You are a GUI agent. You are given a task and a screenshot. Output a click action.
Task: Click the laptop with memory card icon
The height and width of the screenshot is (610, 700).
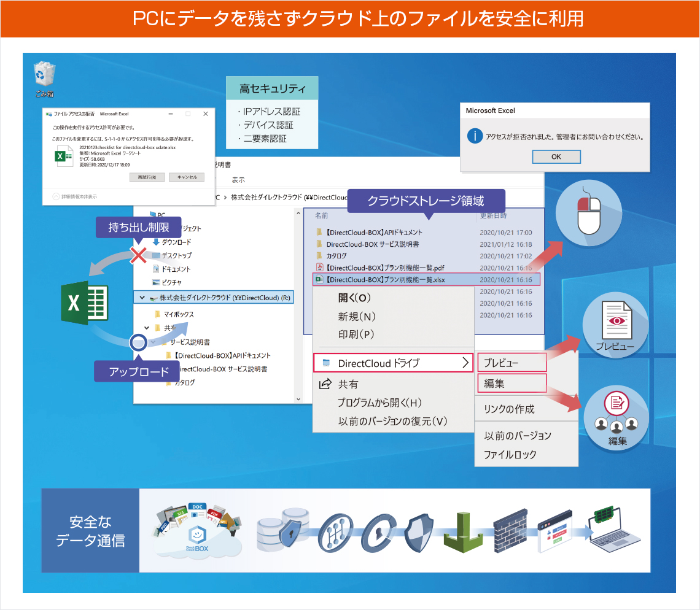pos(614,529)
